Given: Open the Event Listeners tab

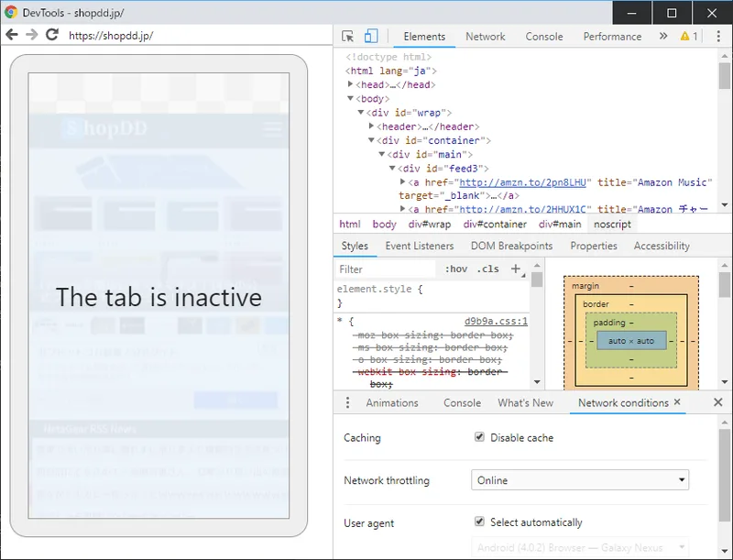Looking at the screenshot, I should (421, 246).
